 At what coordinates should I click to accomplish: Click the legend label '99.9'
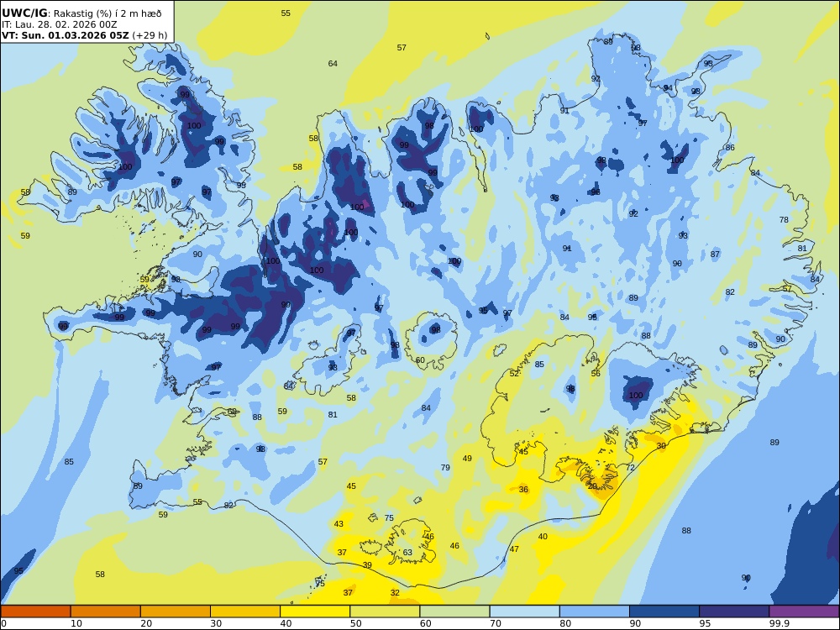(780, 623)
